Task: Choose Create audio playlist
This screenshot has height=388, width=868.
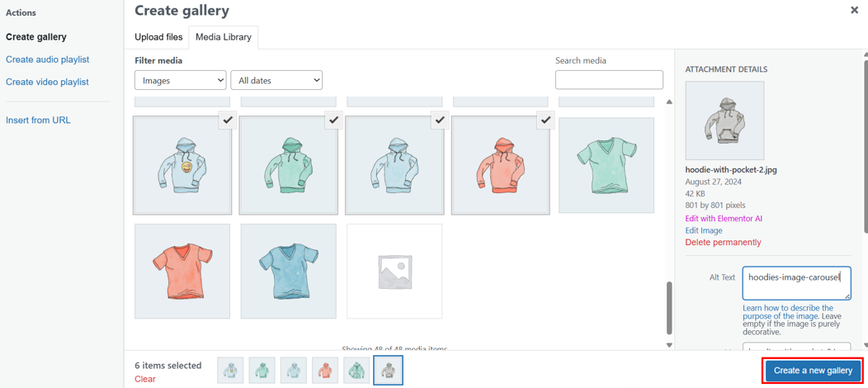Action: point(48,59)
